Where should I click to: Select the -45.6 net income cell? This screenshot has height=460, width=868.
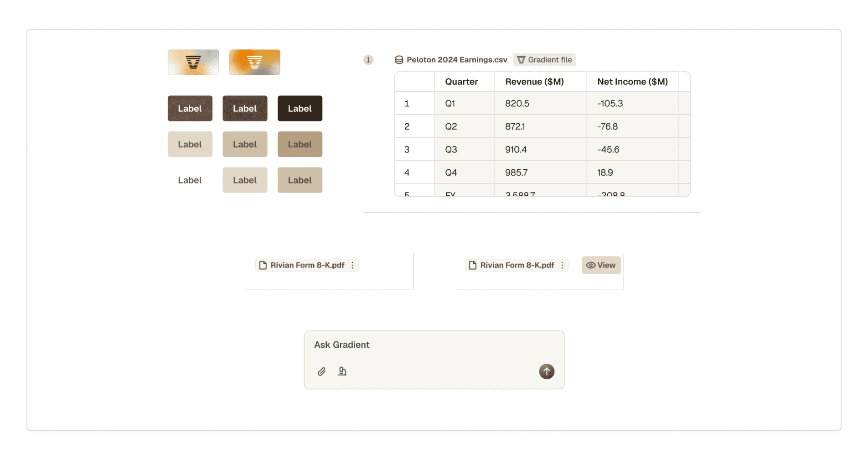(x=633, y=150)
